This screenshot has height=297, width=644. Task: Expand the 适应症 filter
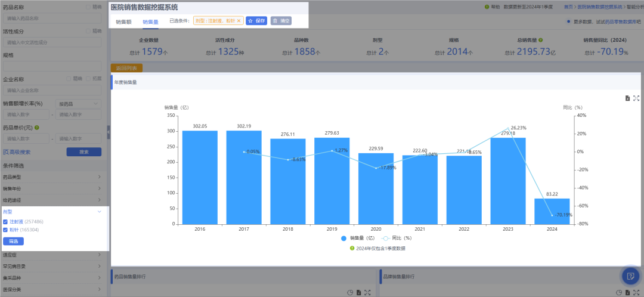[52, 255]
